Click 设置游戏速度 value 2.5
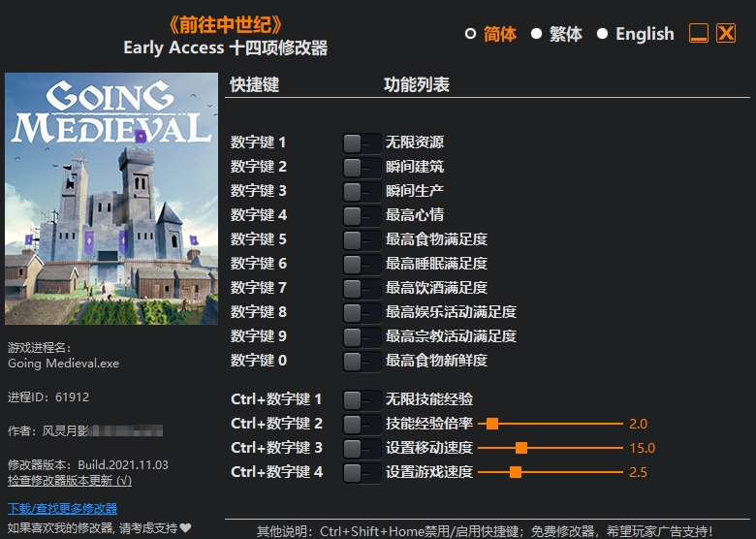The height and width of the screenshot is (539, 756). pos(639,472)
